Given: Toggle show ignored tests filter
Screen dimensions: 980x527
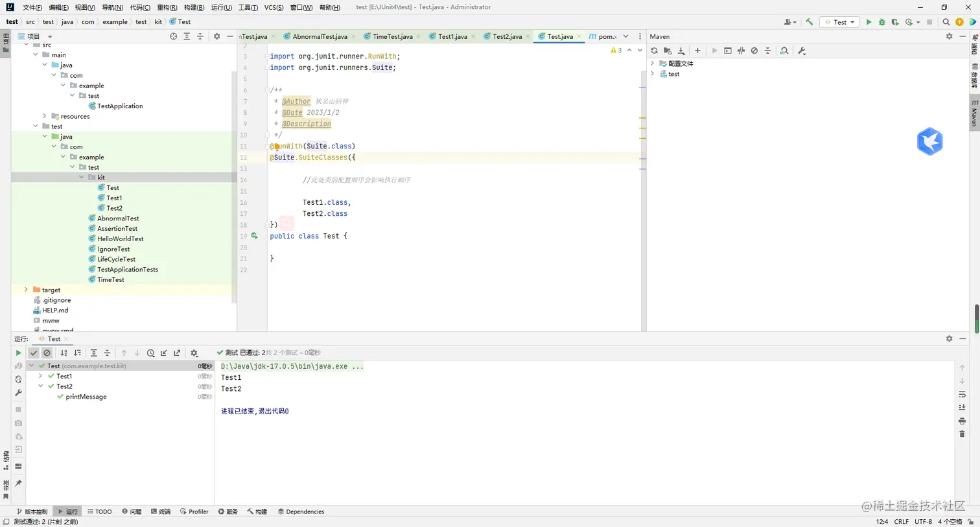Looking at the screenshot, I should click(47, 353).
